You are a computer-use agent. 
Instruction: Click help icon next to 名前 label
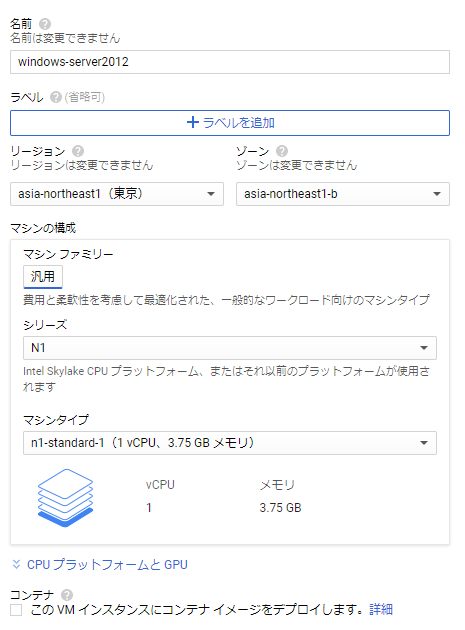[45, 24]
